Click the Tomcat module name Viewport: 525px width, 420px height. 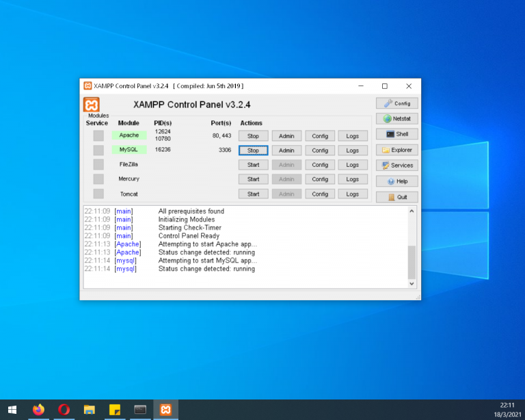(129, 194)
